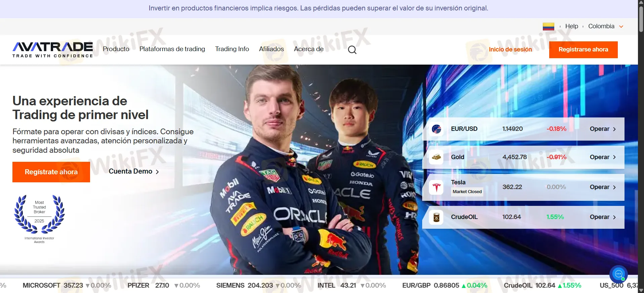Click Inicio de sesión link
This screenshot has width=644, height=293.
[510, 49]
